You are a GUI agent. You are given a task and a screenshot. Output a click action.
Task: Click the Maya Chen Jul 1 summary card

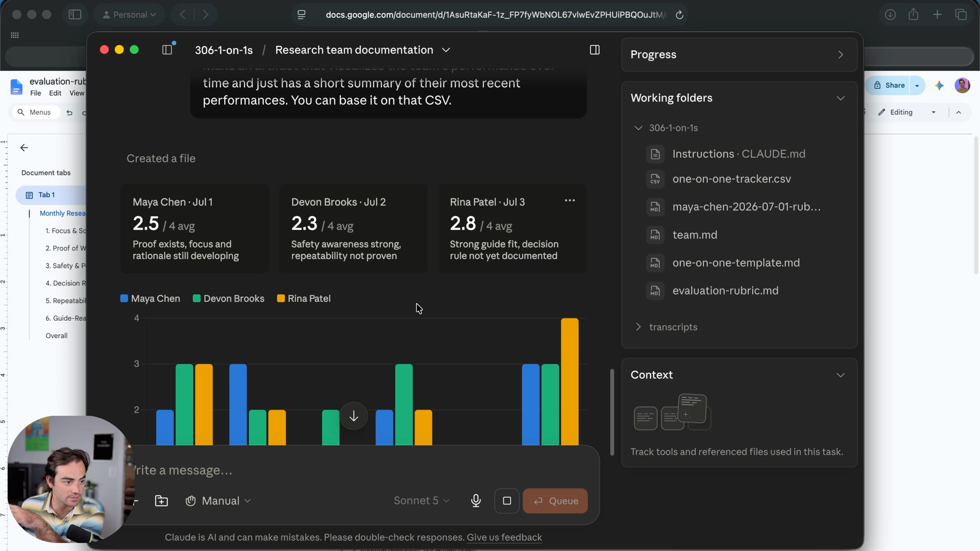point(195,228)
